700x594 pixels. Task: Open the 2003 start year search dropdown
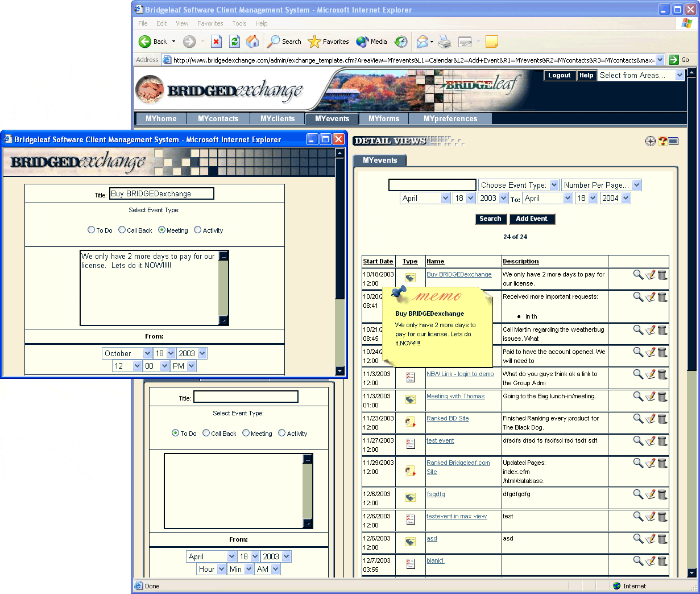(x=493, y=198)
